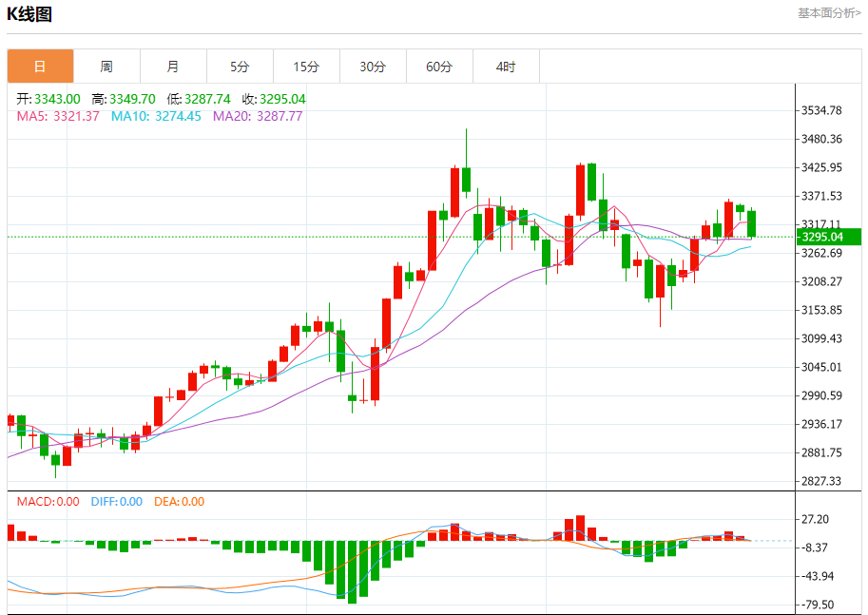Click the MA5 indicator value label
This screenshot has width=868, height=615.
tap(58, 116)
